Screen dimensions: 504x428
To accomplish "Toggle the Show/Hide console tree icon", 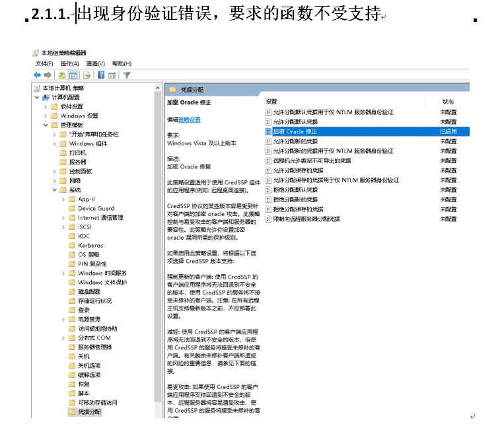I will pos(73,75).
